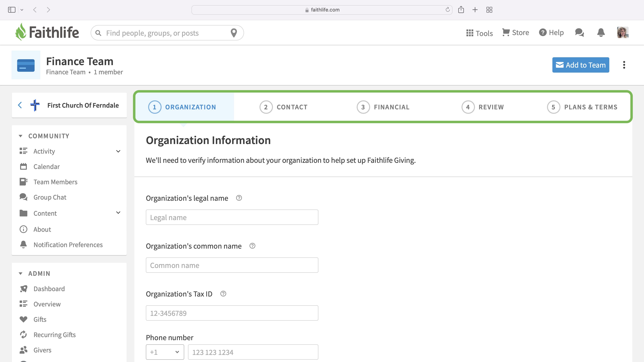
Task: Open the user profile avatar
Action: coord(623,33)
